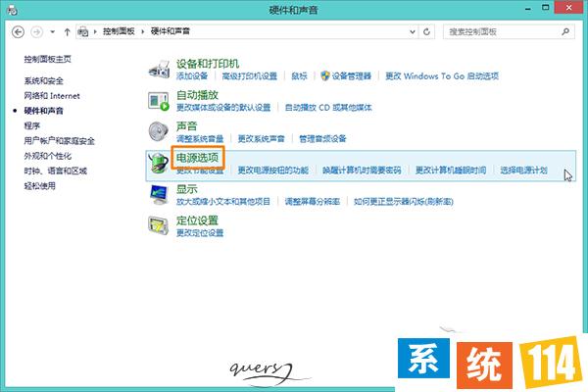Open 网络和 Internet in the sidebar
The width and height of the screenshot is (588, 392).
pos(52,96)
